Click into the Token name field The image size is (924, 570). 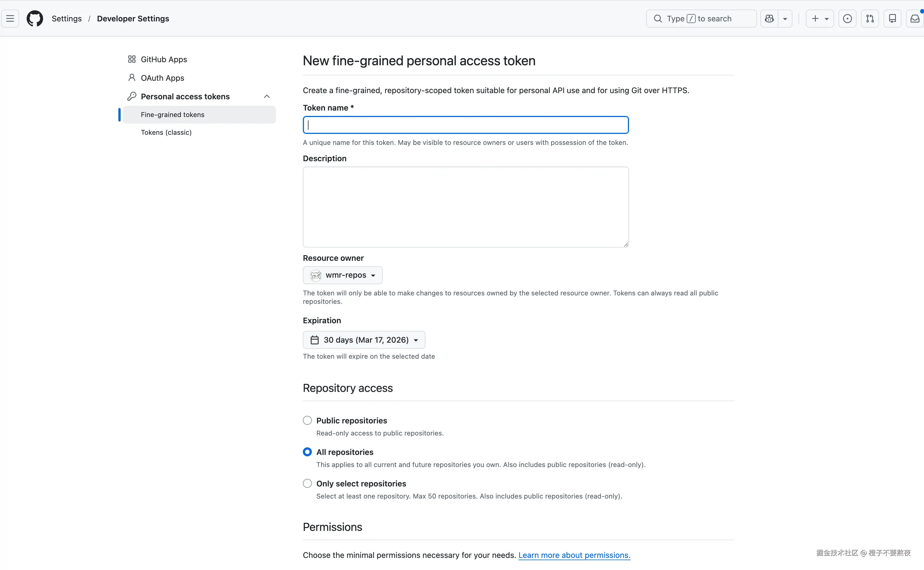466,125
